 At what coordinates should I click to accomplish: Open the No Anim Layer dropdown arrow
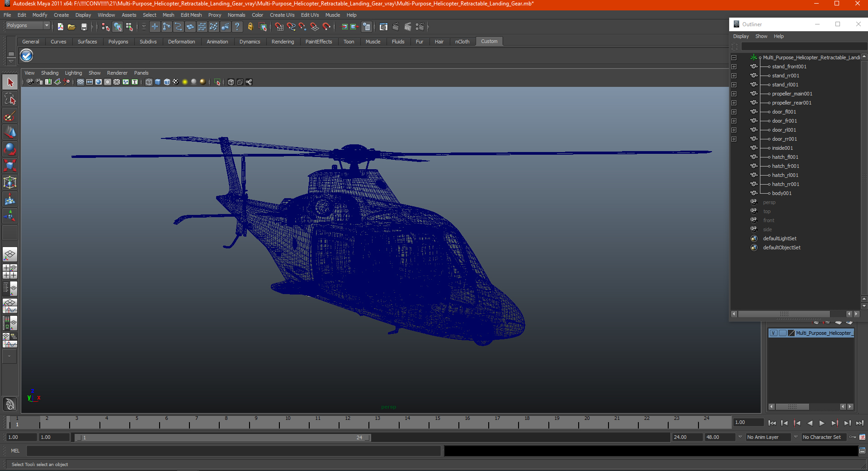tap(740, 437)
